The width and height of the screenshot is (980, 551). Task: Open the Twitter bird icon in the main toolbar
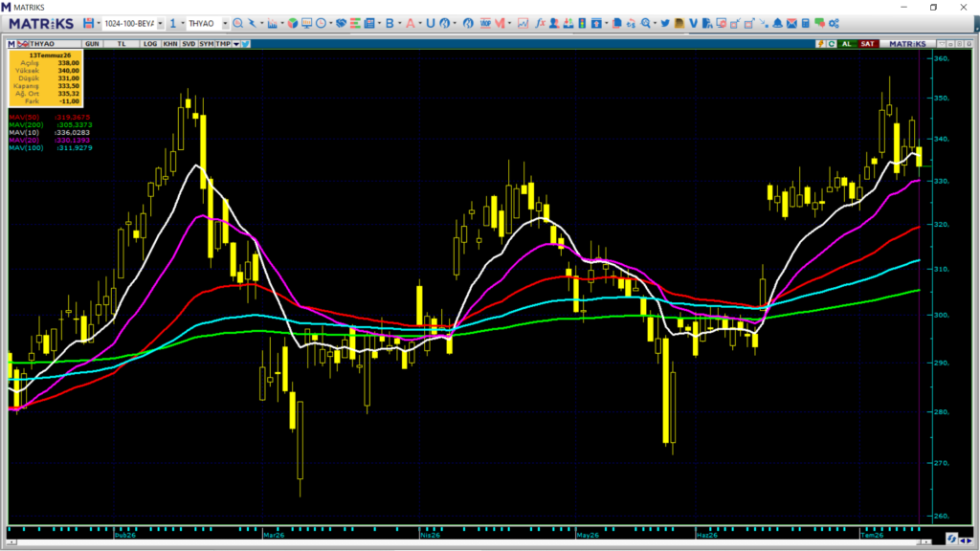[665, 23]
